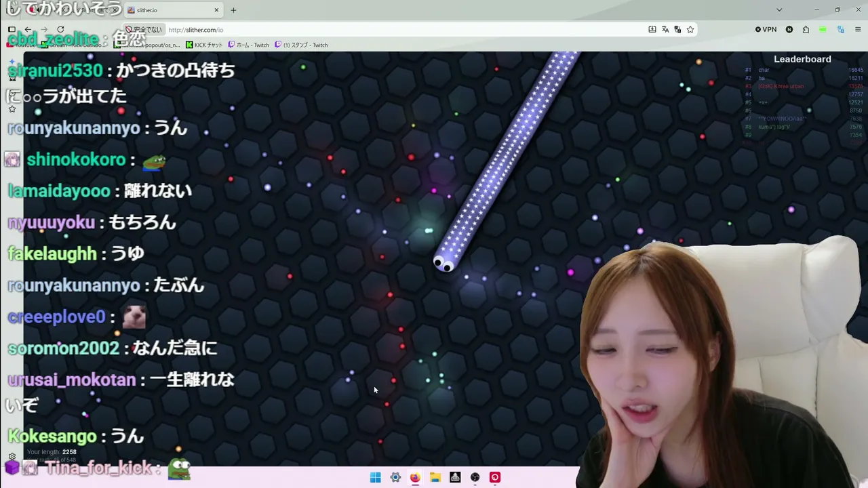This screenshot has width=868, height=488.
Task: Open the スタンプ - Twitch bookmark
Action: tap(301, 45)
